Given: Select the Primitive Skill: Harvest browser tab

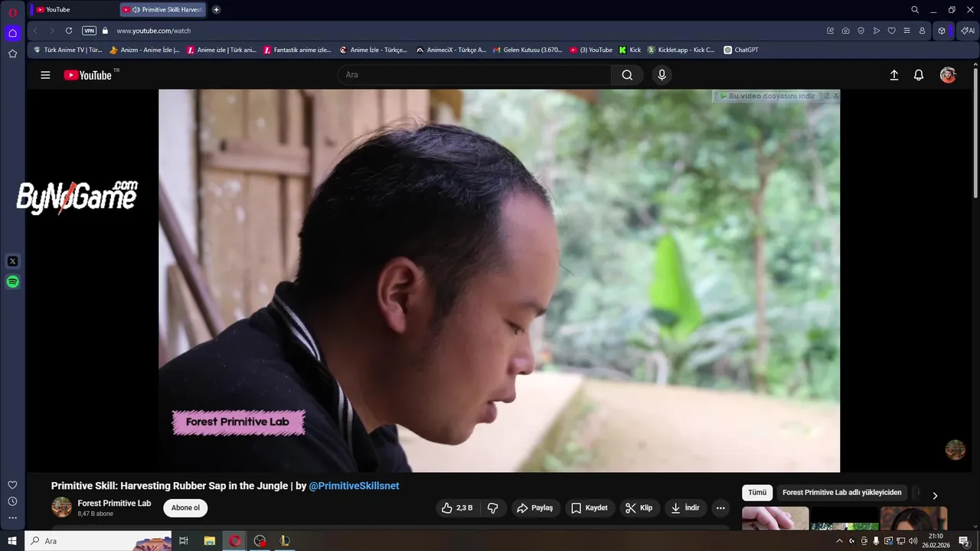Looking at the screenshot, I should 165,9.
